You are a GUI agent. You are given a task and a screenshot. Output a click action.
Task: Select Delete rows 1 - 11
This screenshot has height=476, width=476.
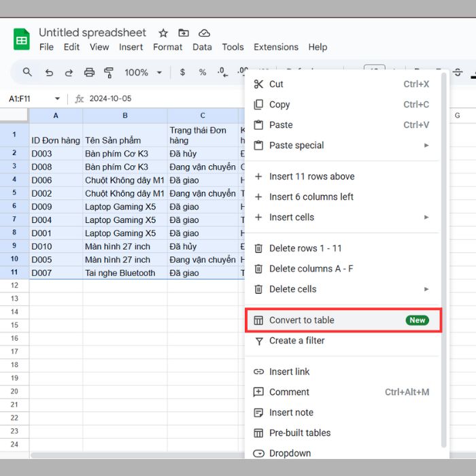pyautogui.click(x=343, y=248)
